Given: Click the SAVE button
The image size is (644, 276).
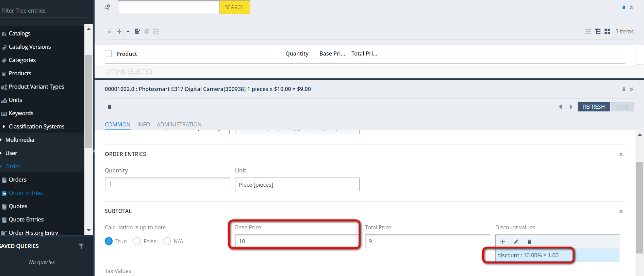Looking at the screenshot, I should pos(623,107).
